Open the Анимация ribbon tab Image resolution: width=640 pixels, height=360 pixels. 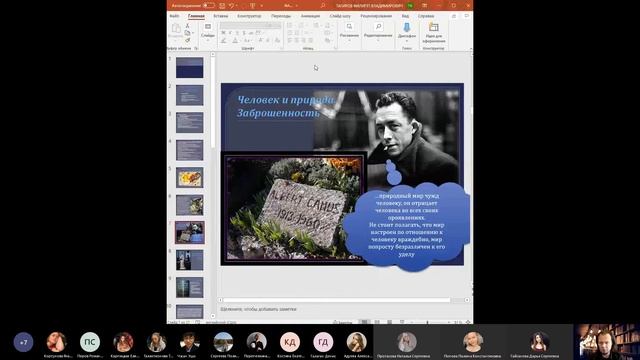coord(311,16)
